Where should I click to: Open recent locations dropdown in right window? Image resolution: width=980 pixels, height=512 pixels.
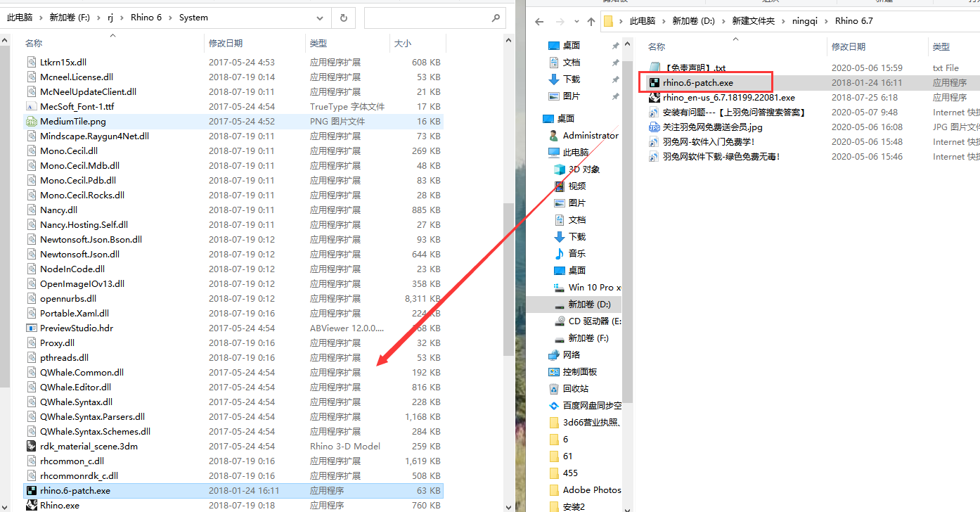(576, 22)
